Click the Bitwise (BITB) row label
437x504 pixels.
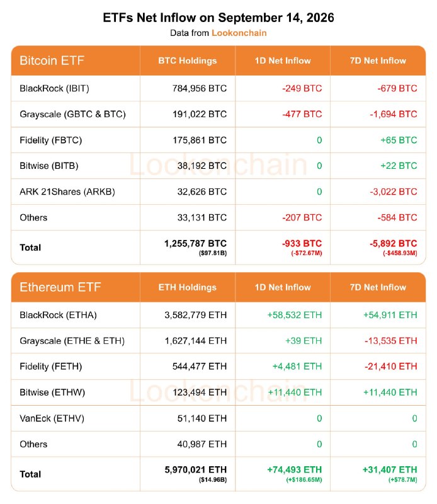49,166
